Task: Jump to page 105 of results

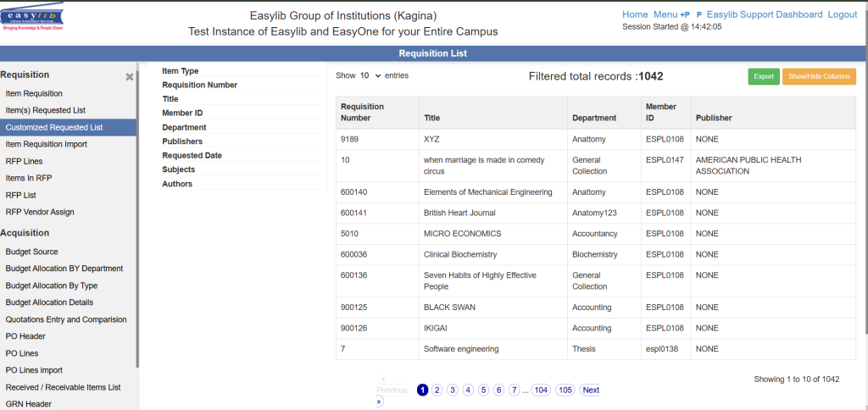Action: point(565,391)
